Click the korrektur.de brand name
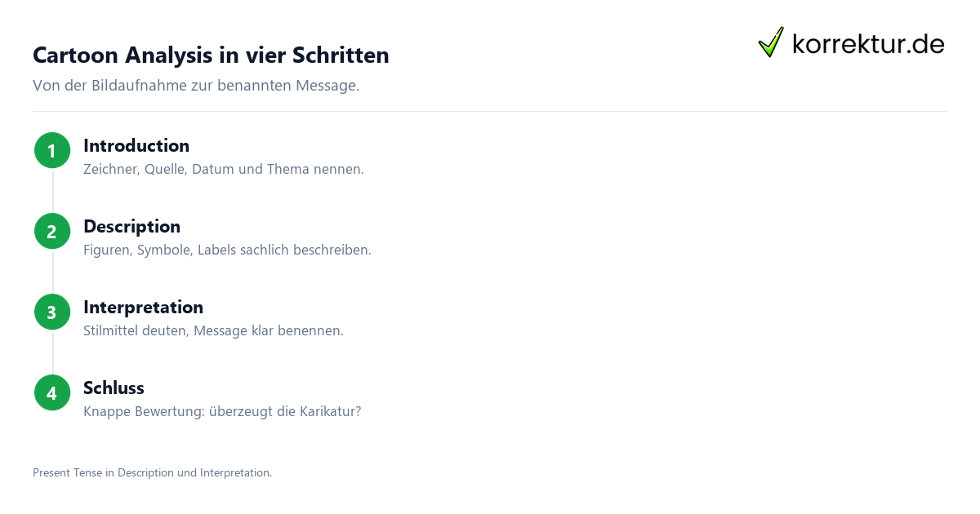This screenshot has width=980, height=514. [x=868, y=44]
